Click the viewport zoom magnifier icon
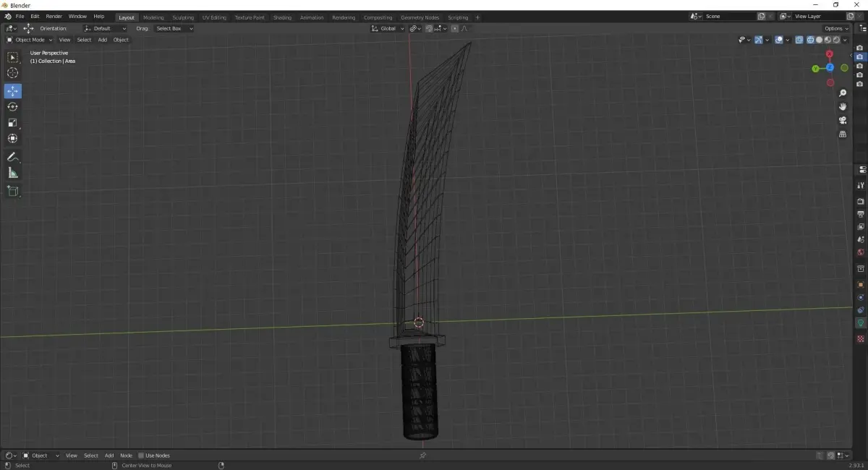 coord(843,93)
